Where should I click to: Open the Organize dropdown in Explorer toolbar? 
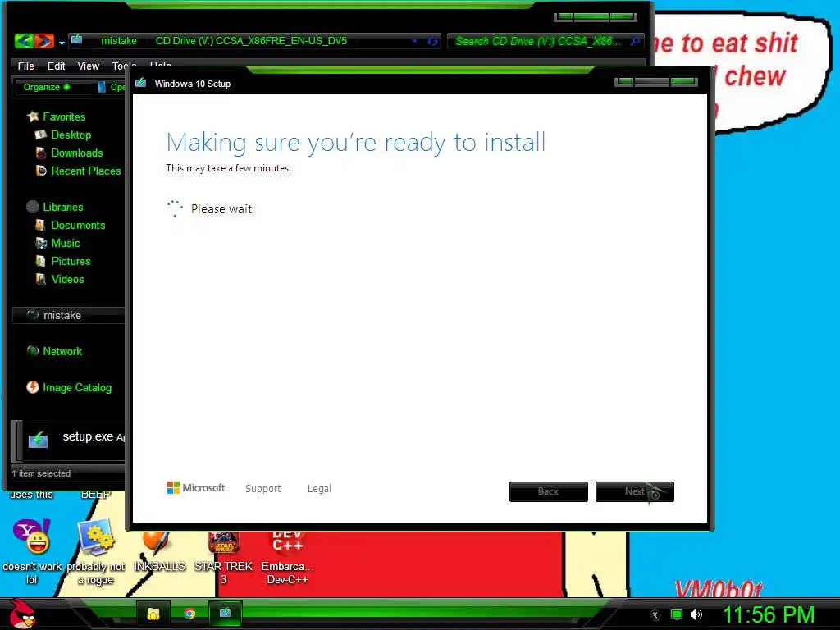[47, 87]
